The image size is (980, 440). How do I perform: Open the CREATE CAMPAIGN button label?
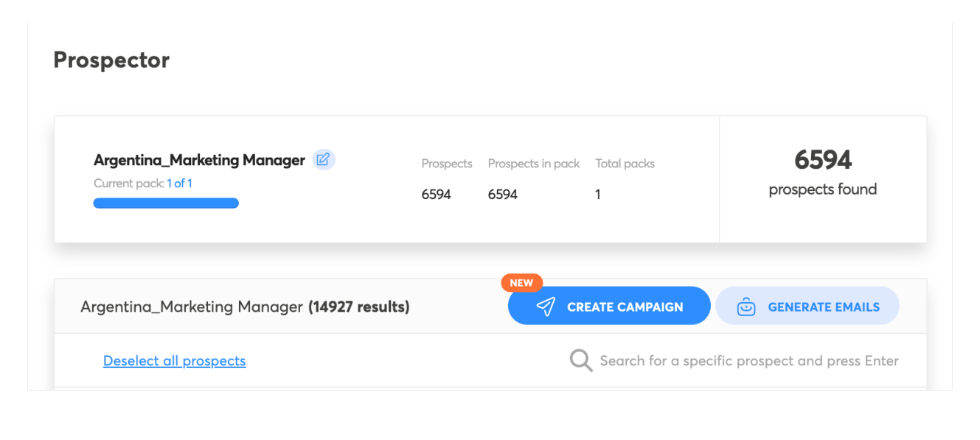tap(625, 307)
